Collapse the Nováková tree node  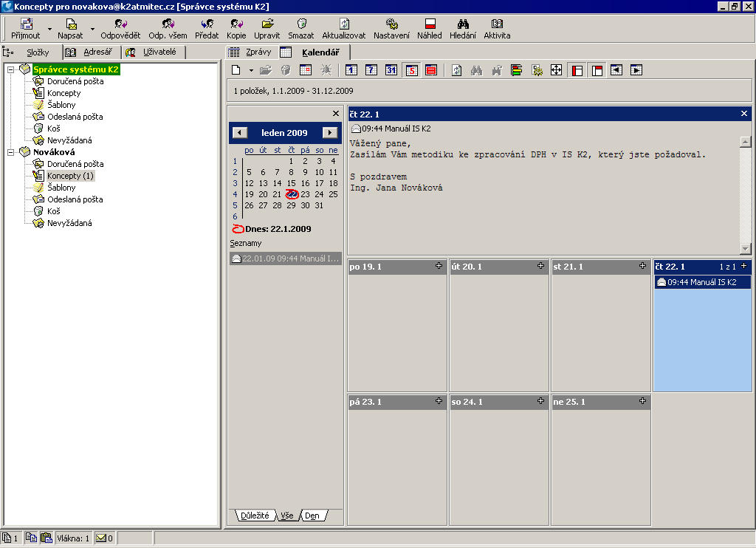pos(10,152)
